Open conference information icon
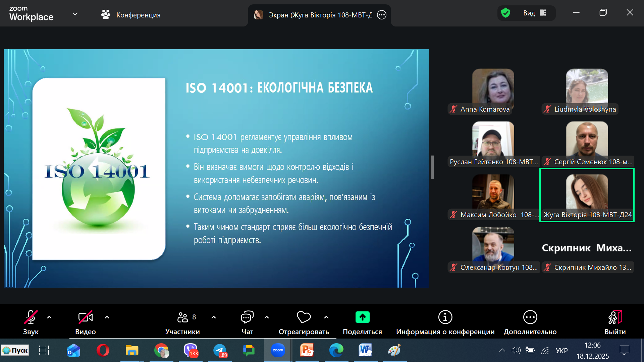This screenshot has height=362, width=644. (445, 317)
